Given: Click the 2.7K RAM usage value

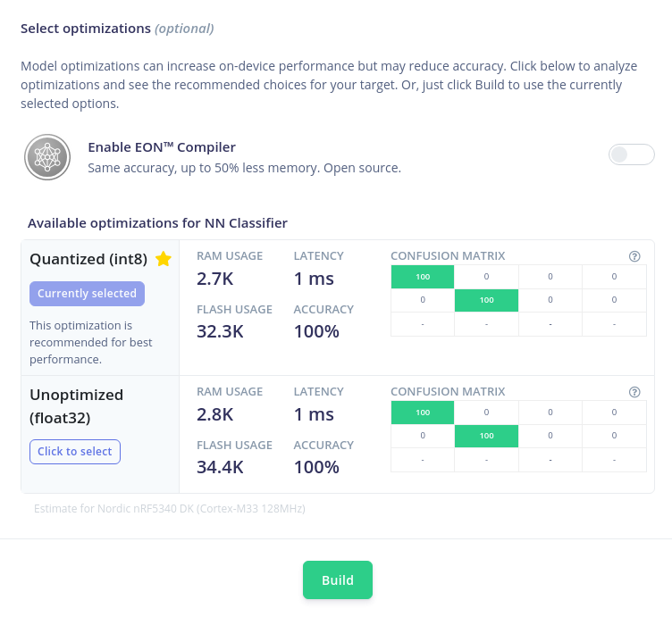Looking at the screenshot, I should pyautogui.click(x=214, y=279).
